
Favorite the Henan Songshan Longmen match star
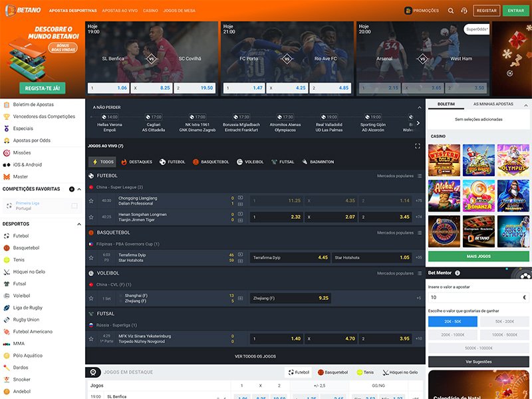click(x=91, y=217)
